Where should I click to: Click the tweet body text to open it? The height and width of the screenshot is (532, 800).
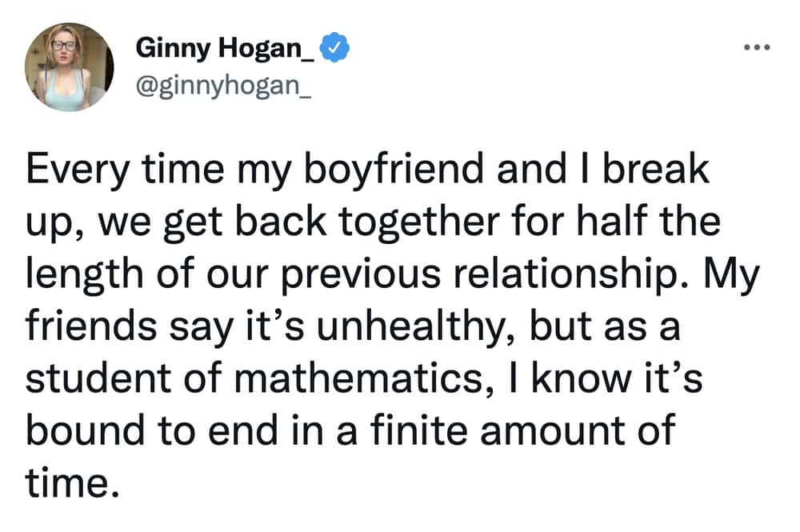393,326
